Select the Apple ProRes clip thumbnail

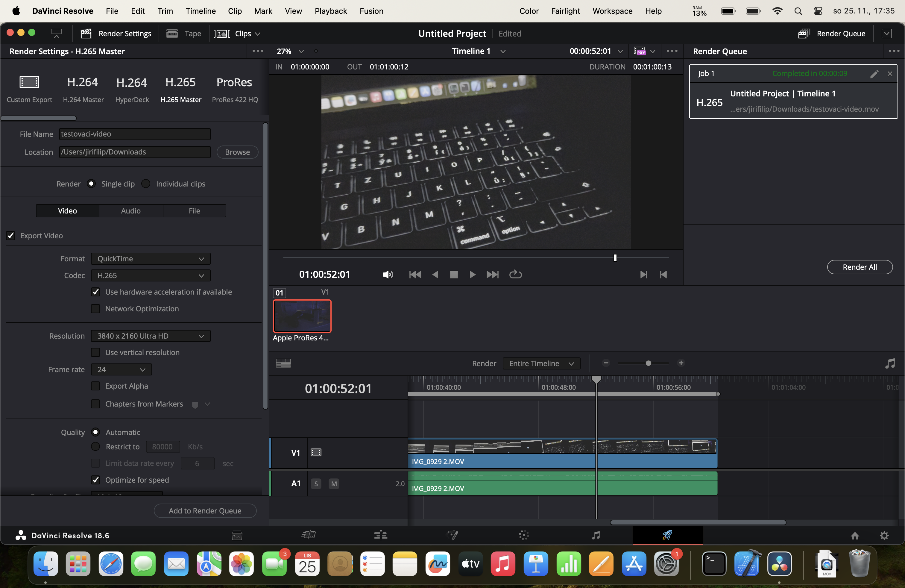[x=302, y=316]
